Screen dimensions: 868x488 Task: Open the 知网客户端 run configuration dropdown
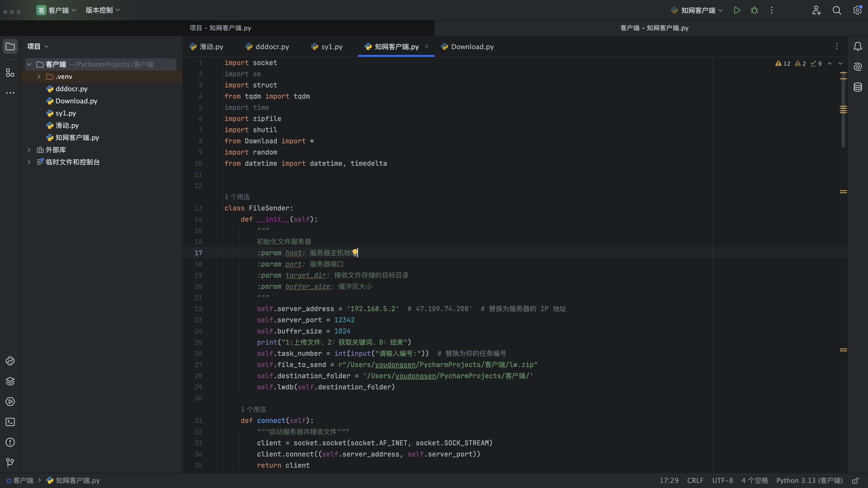tap(697, 10)
